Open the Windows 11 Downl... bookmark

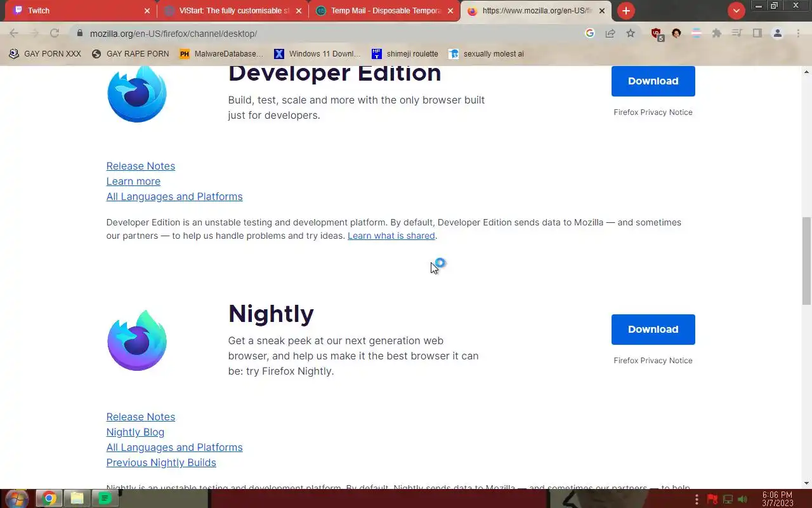click(x=317, y=54)
